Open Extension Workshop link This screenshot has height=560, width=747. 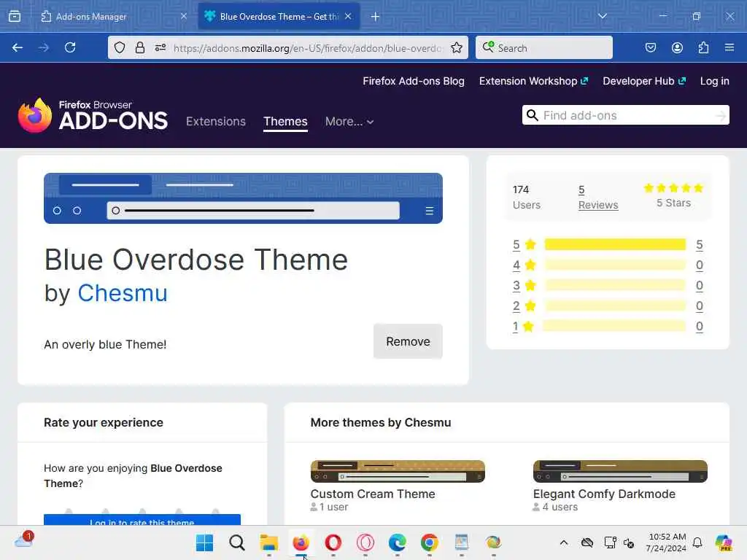click(533, 81)
